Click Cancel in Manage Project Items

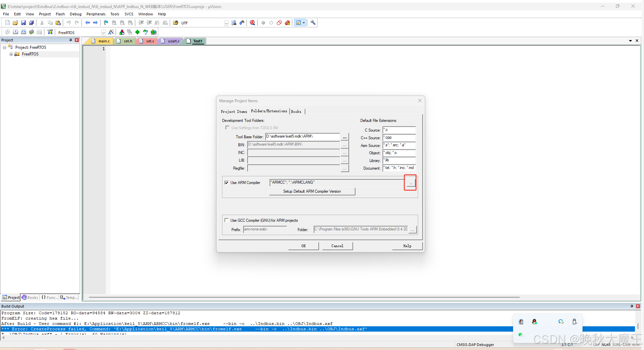point(337,246)
